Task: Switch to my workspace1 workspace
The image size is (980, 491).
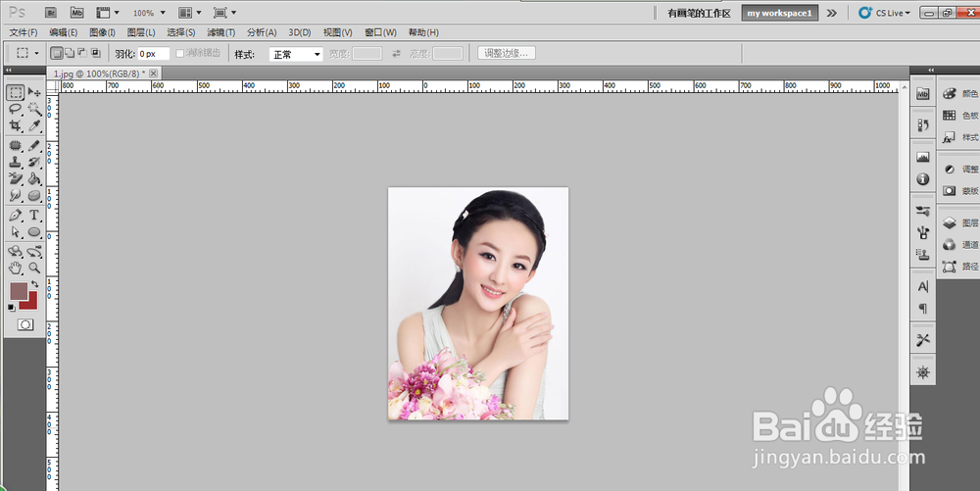Action: tap(779, 13)
